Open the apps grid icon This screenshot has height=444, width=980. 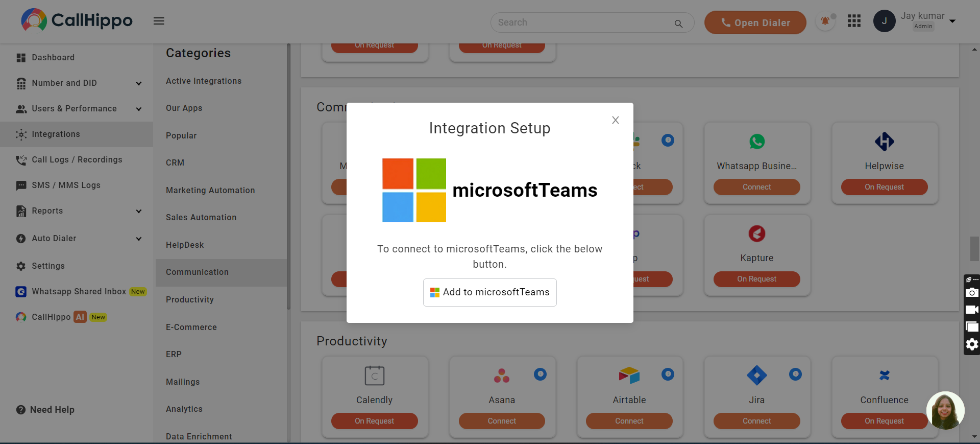point(854,21)
